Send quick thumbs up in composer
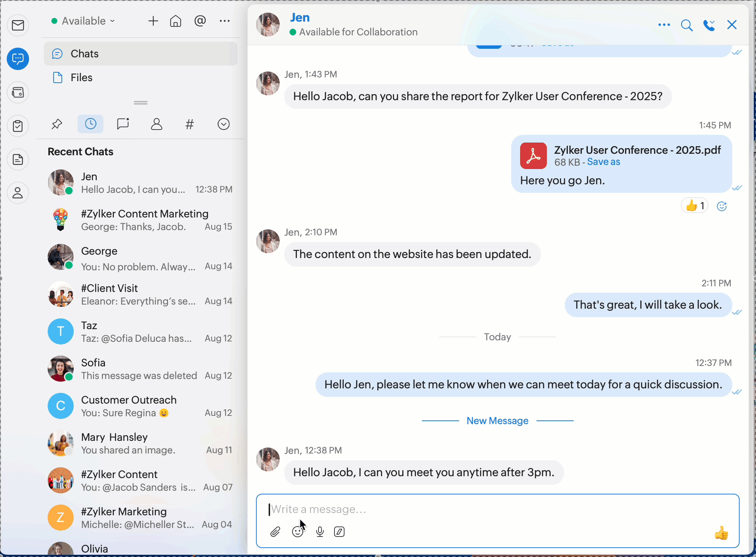Screen dimensions: 756x557 721,533
